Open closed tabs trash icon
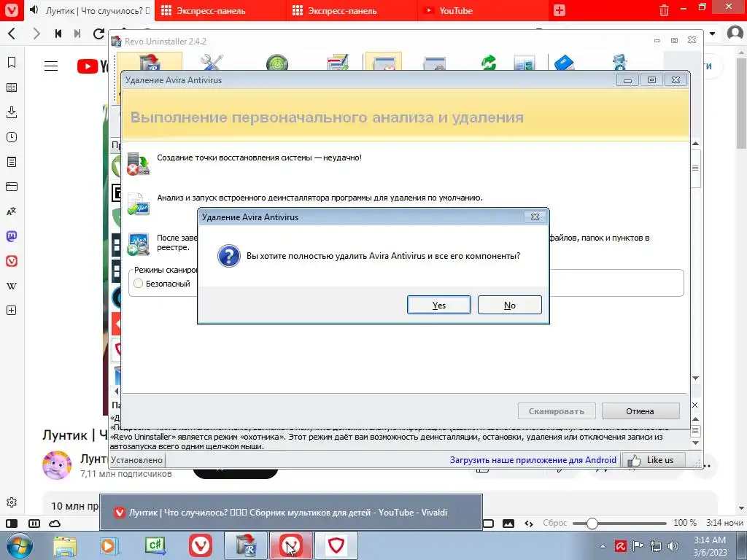This screenshot has height=560, width=747. 664,10
